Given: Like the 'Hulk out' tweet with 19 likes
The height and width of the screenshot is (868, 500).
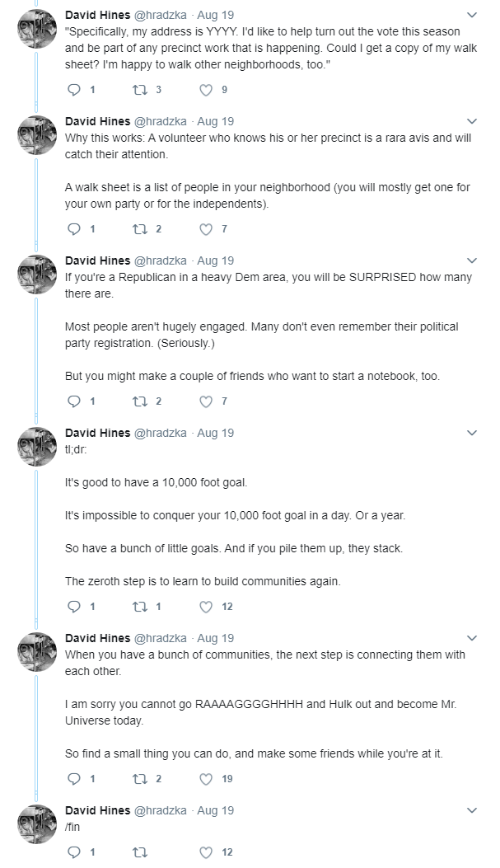Looking at the screenshot, I should point(206,779).
